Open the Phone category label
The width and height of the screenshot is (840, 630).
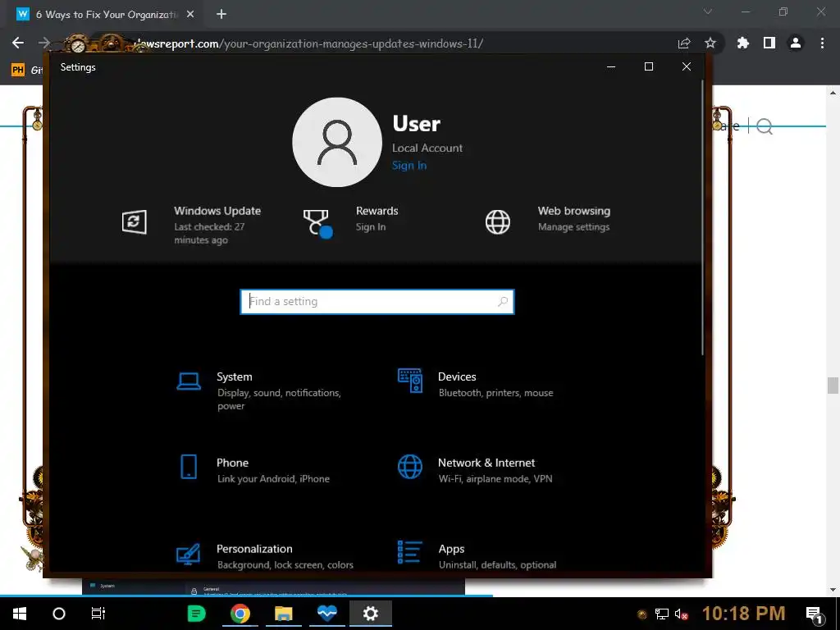(232, 463)
